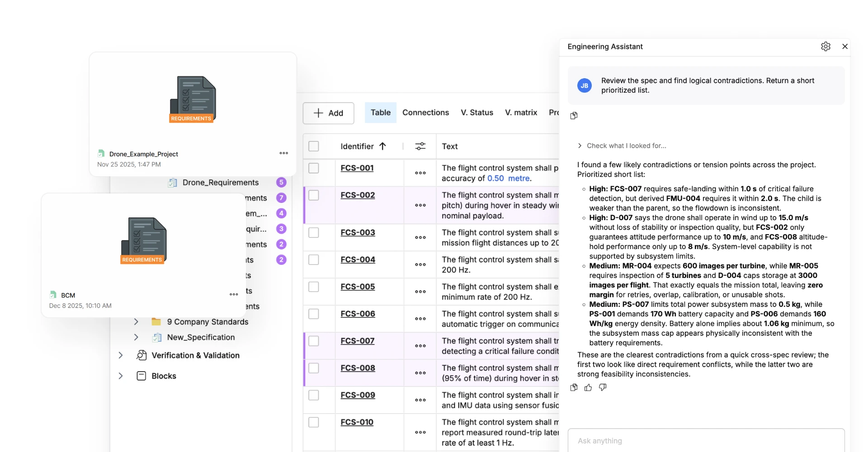The width and height of the screenshot is (868, 452).
Task: Check the FCS-008 row checkbox
Action: pyautogui.click(x=314, y=368)
